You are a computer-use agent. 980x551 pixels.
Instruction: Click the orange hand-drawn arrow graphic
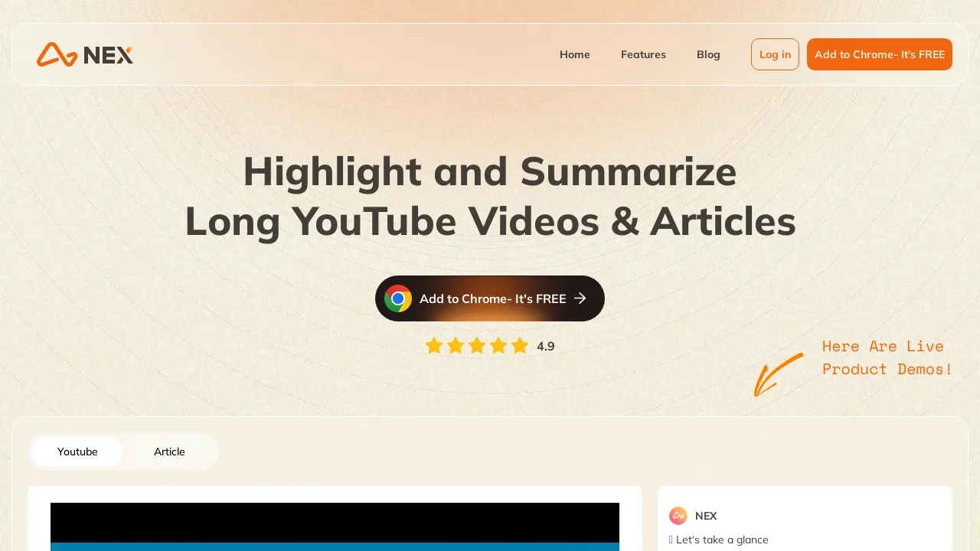779,374
